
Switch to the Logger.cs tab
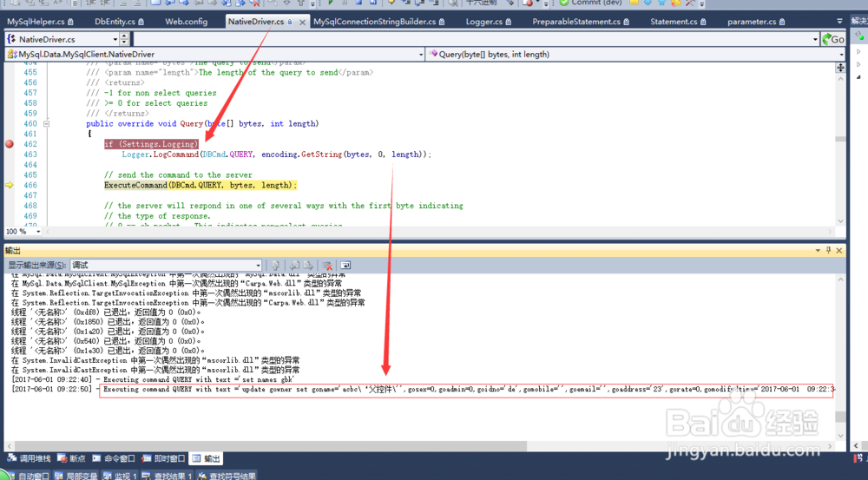488,22
